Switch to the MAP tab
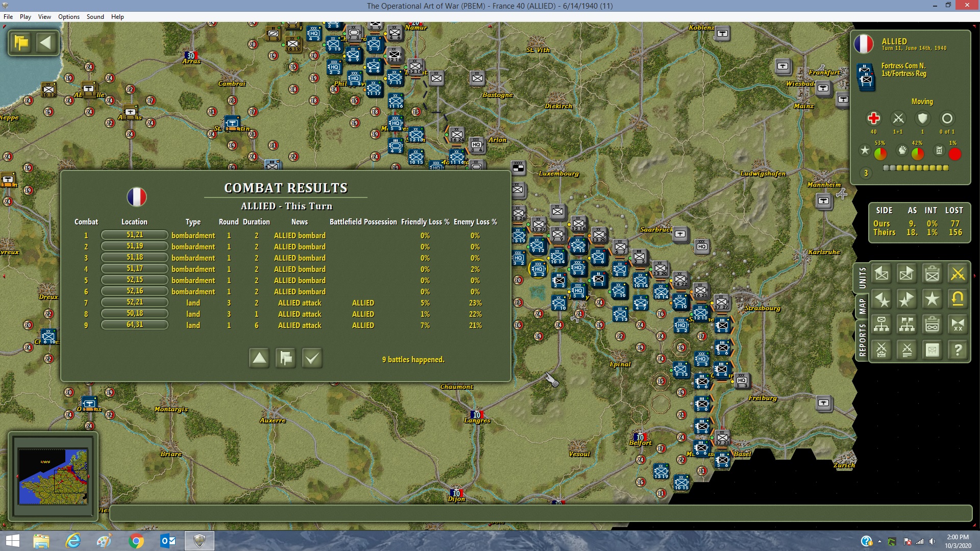The image size is (980, 551). click(x=862, y=306)
